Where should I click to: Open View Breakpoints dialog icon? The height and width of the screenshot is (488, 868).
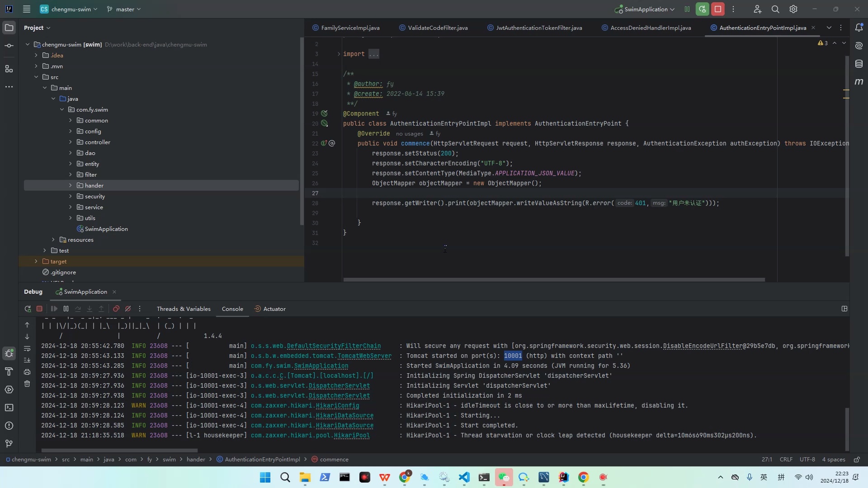pos(116,309)
